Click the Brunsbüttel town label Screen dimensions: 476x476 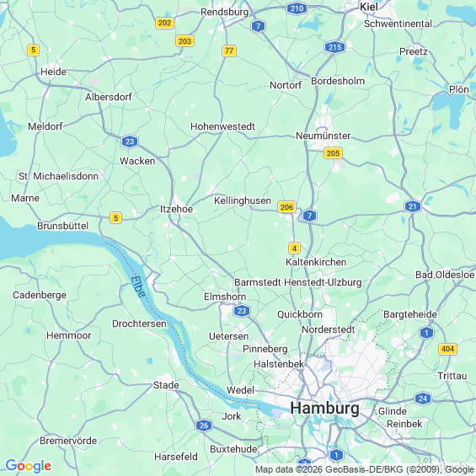pyautogui.click(x=63, y=226)
